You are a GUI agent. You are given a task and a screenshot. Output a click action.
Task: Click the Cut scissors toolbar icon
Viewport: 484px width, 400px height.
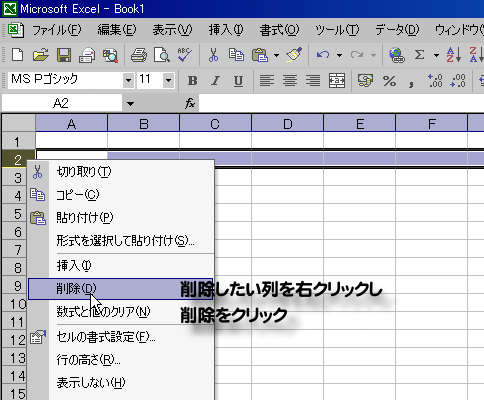point(213,55)
